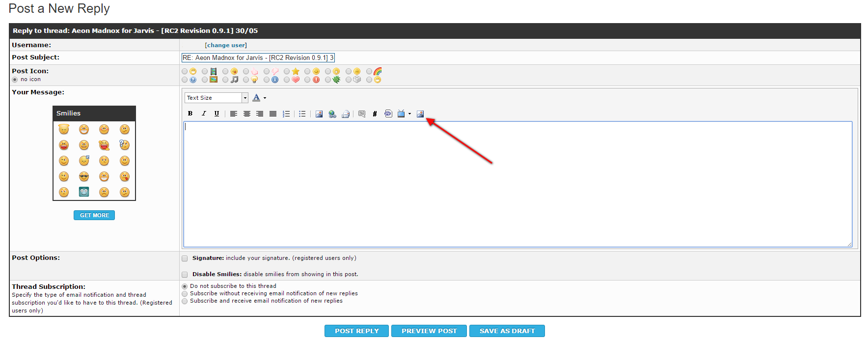
Task: Insert quoted text using quote icon
Action: point(362,114)
